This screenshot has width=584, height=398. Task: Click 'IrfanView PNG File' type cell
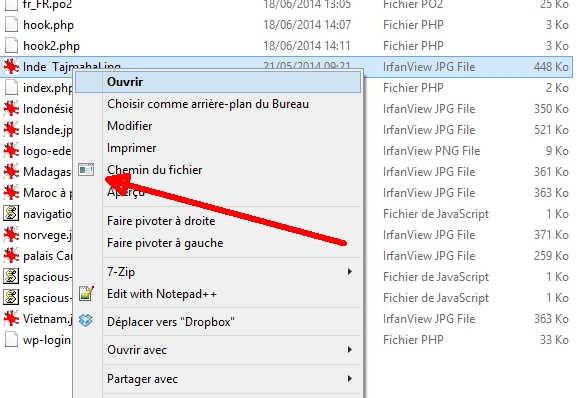(x=432, y=151)
